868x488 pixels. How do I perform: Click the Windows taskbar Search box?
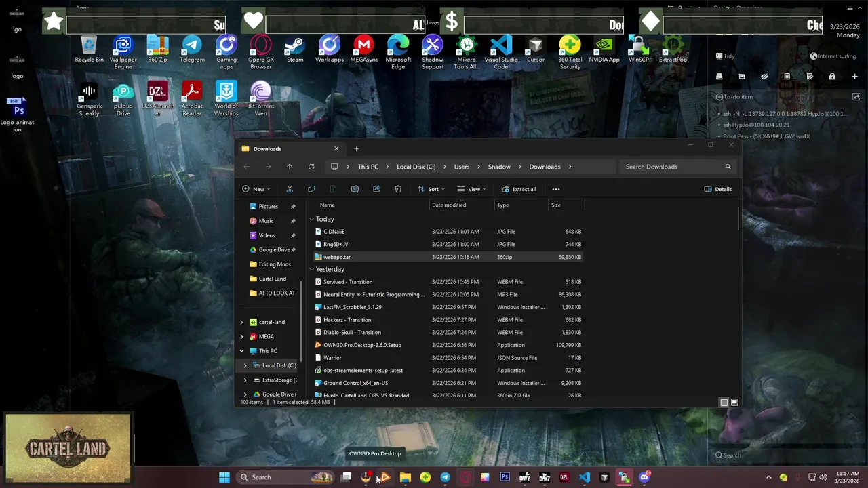285,477
